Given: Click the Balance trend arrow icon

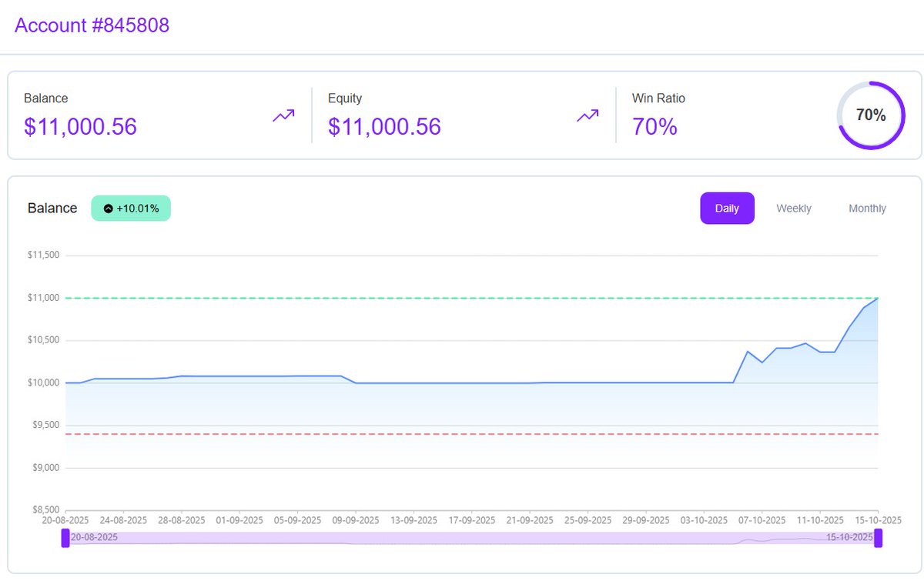Looking at the screenshot, I should click(x=283, y=115).
